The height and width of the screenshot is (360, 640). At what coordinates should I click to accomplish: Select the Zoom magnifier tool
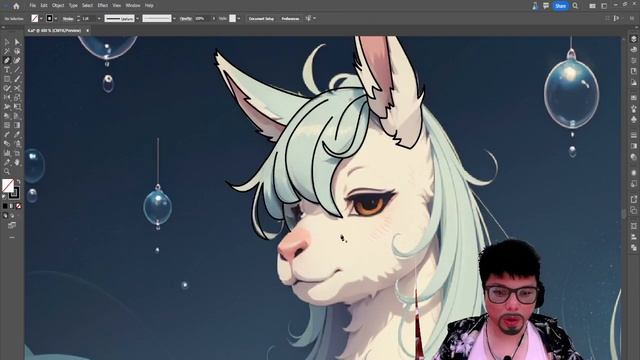click(x=7, y=171)
